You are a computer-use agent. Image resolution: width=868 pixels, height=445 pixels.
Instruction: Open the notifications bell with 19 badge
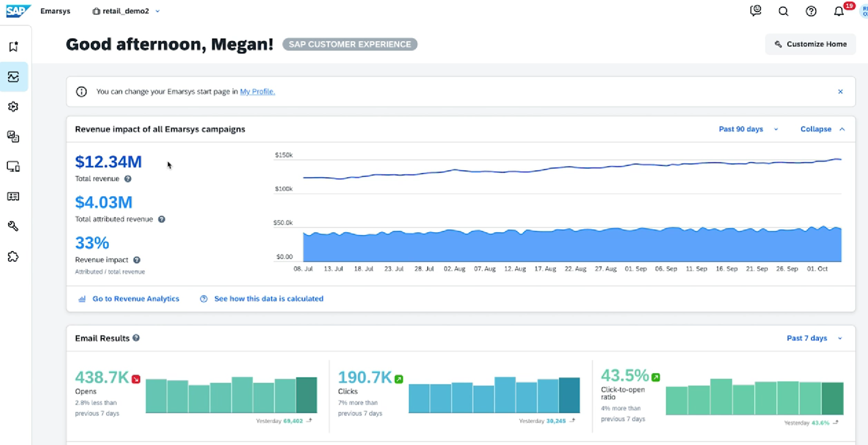(x=839, y=11)
